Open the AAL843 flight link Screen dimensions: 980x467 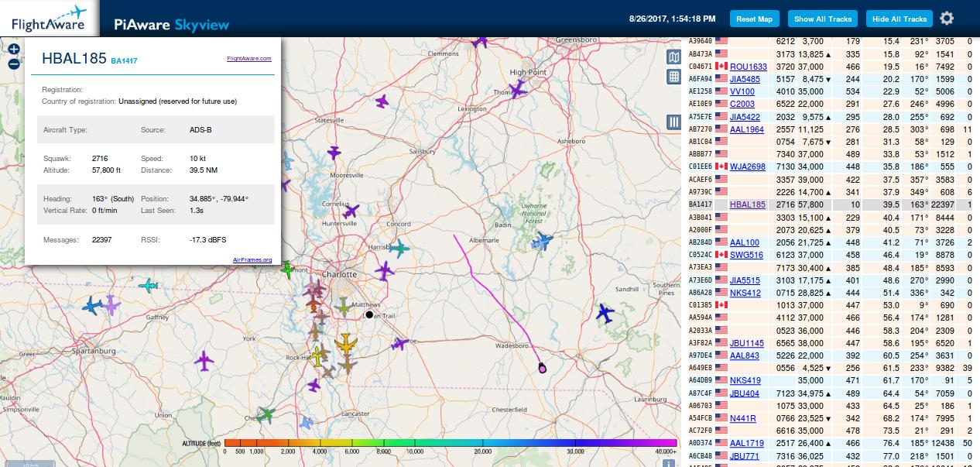(x=745, y=355)
